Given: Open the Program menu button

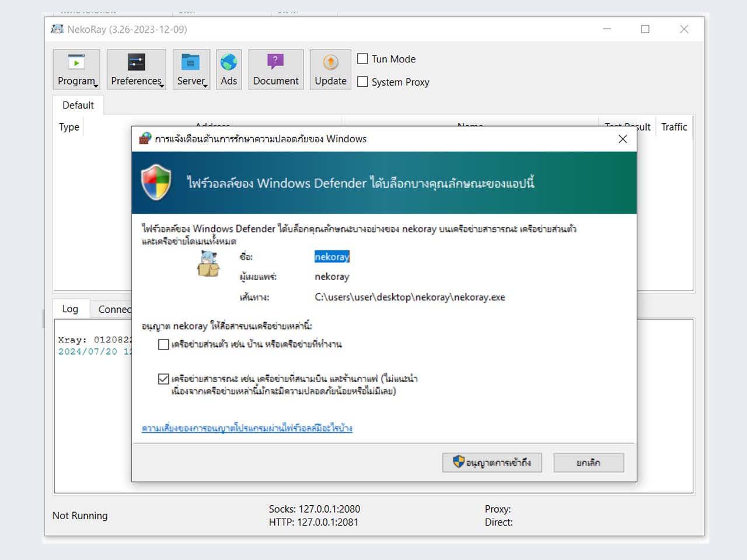Looking at the screenshot, I should pos(76,69).
